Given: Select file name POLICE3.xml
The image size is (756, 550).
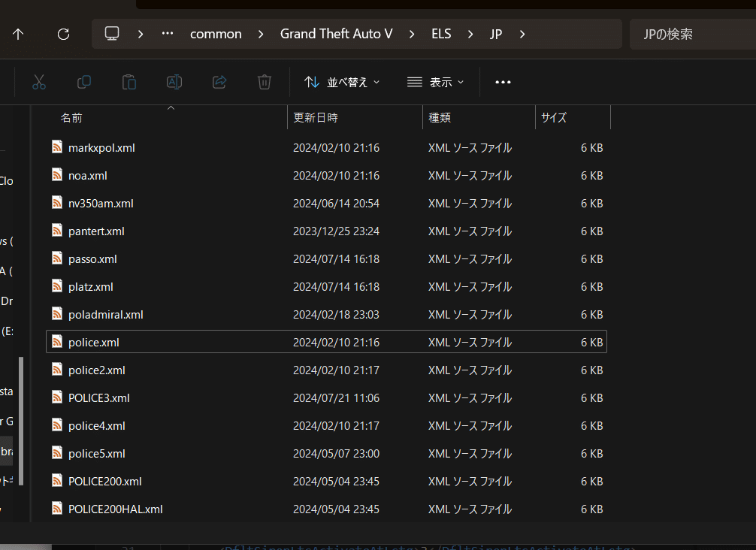Looking at the screenshot, I should pos(99,398).
